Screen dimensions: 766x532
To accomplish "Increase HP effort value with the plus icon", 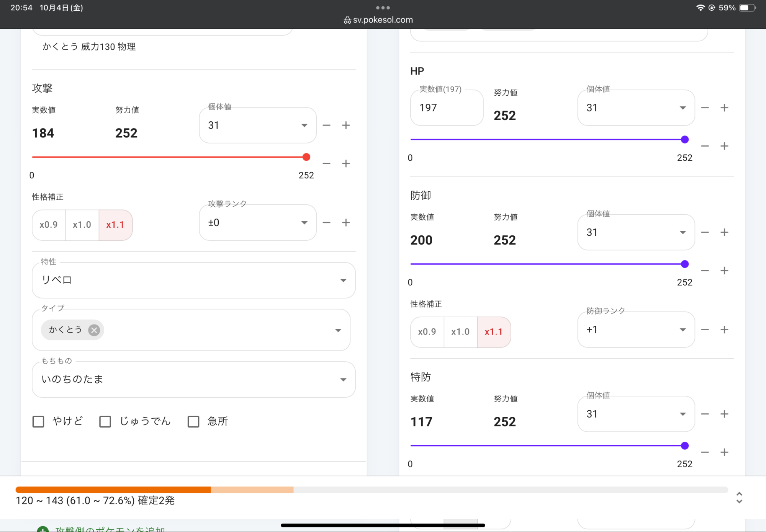I will pyautogui.click(x=724, y=146).
